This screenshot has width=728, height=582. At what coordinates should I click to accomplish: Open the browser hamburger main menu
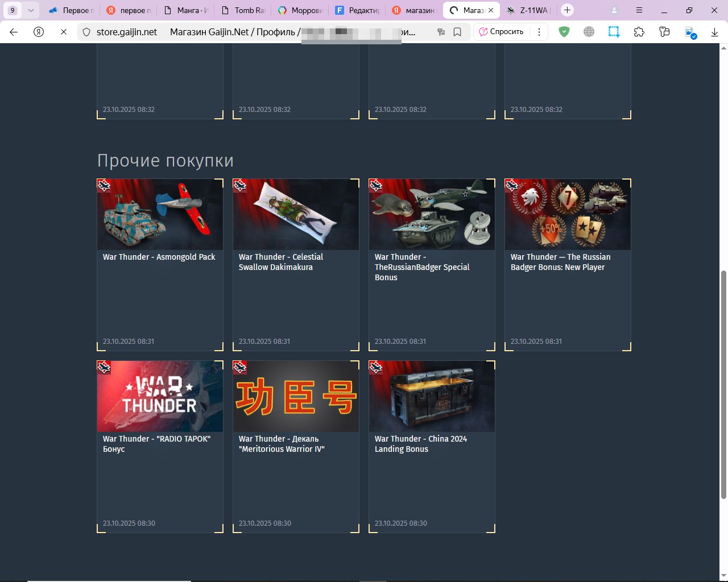[x=639, y=10]
